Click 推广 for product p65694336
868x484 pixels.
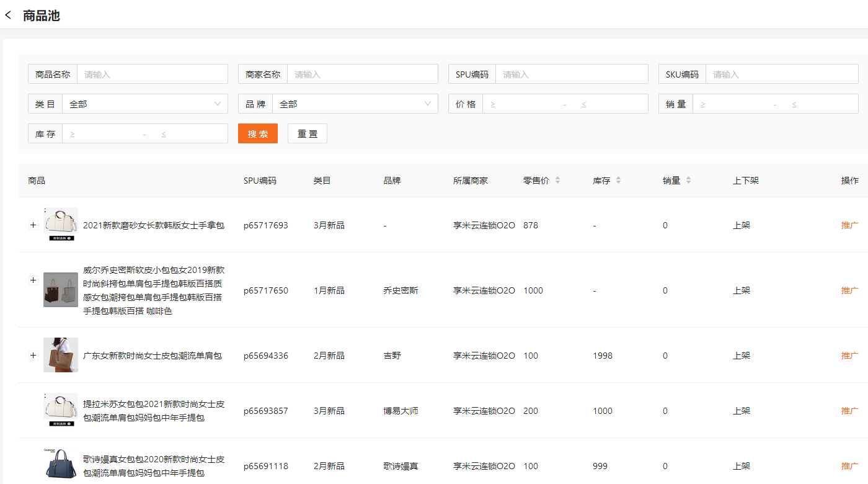coord(849,356)
